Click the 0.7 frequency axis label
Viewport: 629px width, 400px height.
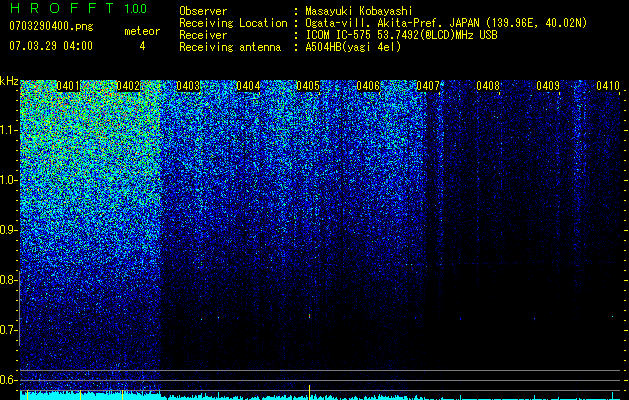point(8,330)
